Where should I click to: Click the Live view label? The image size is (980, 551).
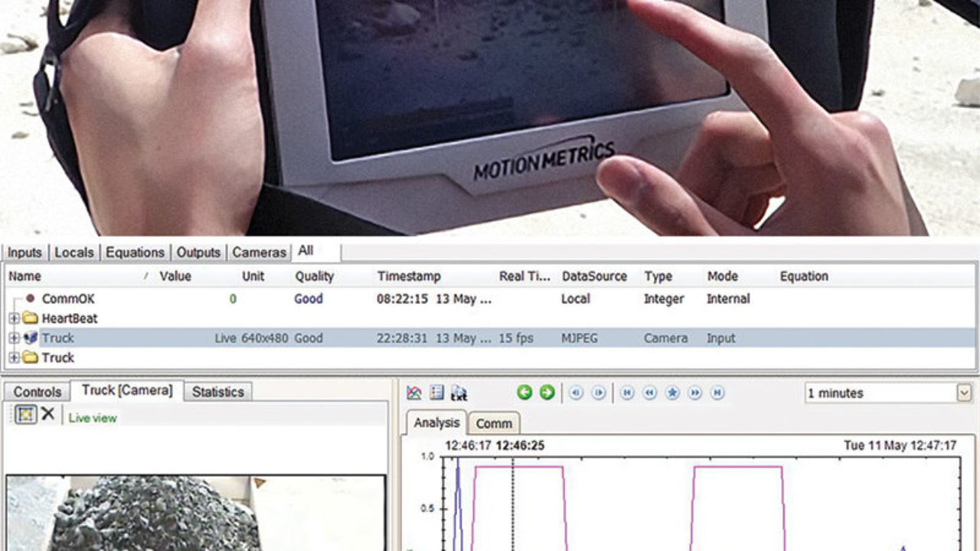pyautogui.click(x=93, y=418)
